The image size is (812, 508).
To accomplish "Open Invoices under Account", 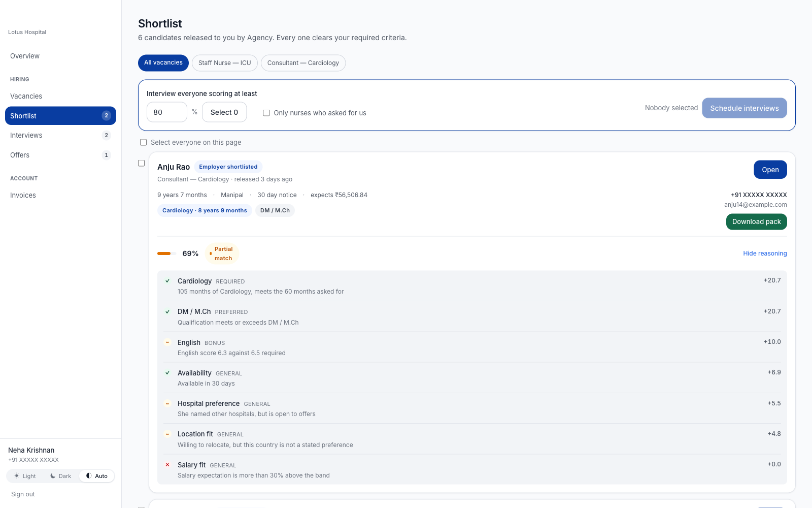I will pyautogui.click(x=60, y=195).
